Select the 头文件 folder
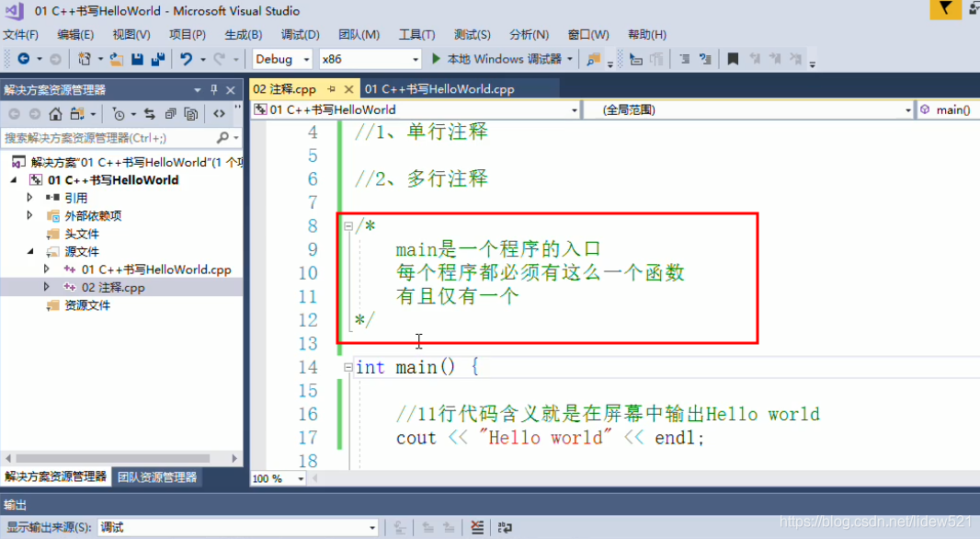The height and width of the screenshot is (539, 980). point(81,234)
